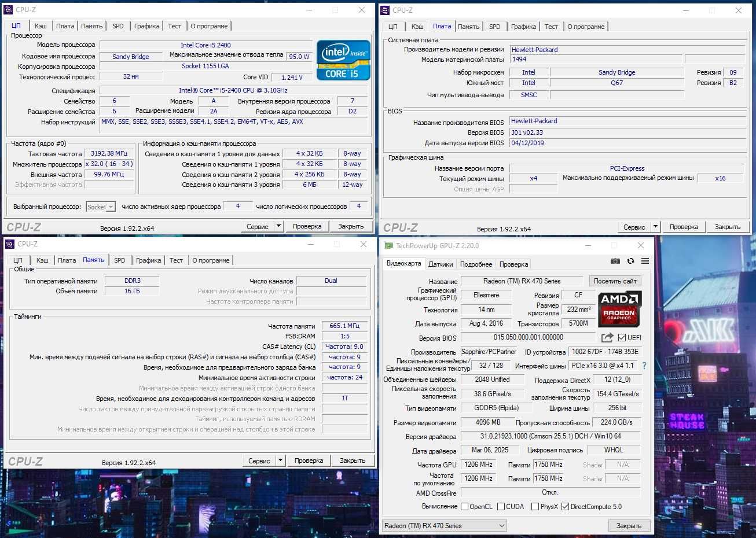Click the GPU-Z title bar app icon
756x538 pixels.
(x=388, y=246)
